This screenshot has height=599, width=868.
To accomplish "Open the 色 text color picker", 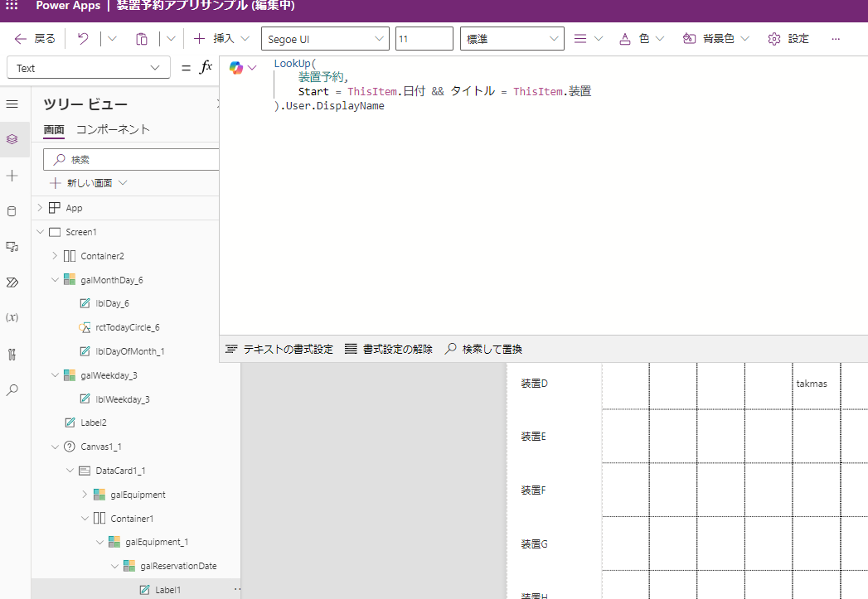I will [x=642, y=39].
